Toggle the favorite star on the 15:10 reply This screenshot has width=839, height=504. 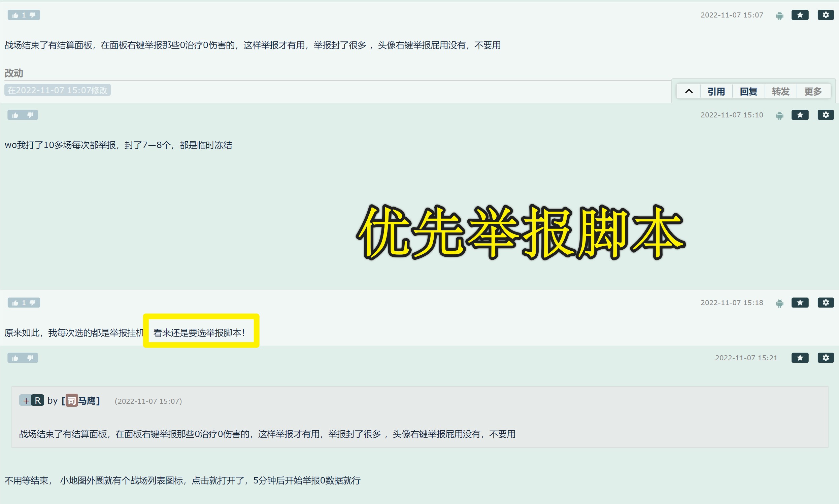tap(800, 115)
